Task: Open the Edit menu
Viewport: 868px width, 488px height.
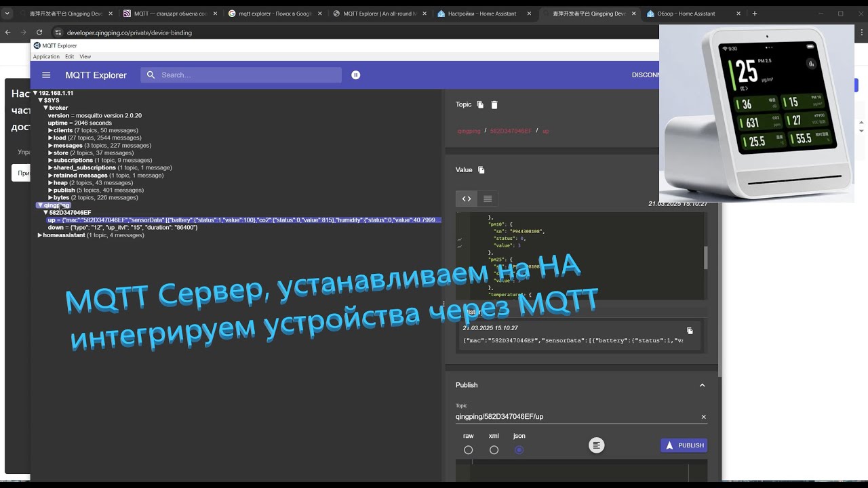Action: [x=69, y=57]
